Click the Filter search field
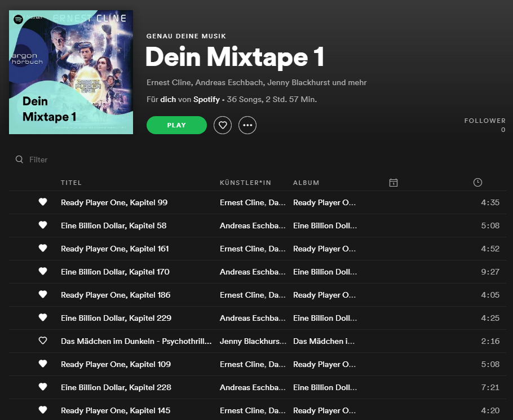The height and width of the screenshot is (420, 513). 38,160
